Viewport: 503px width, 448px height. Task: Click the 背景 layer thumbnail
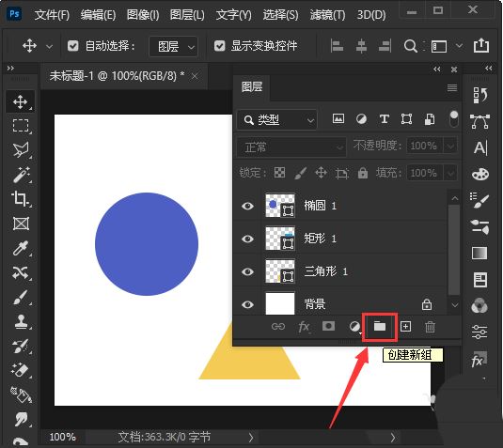coord(280,303)
